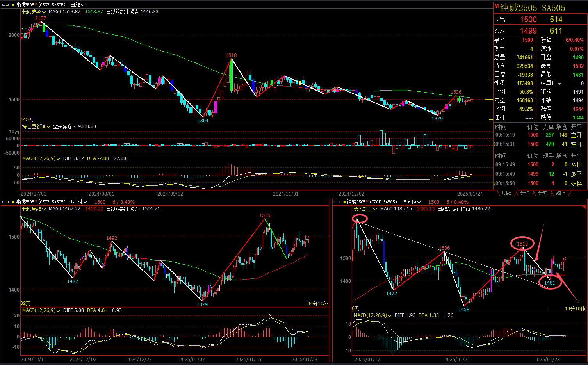The image size is (588, 365).
Task: Expand the 长风趋势 indicator menu
Action: pos(34,12)
